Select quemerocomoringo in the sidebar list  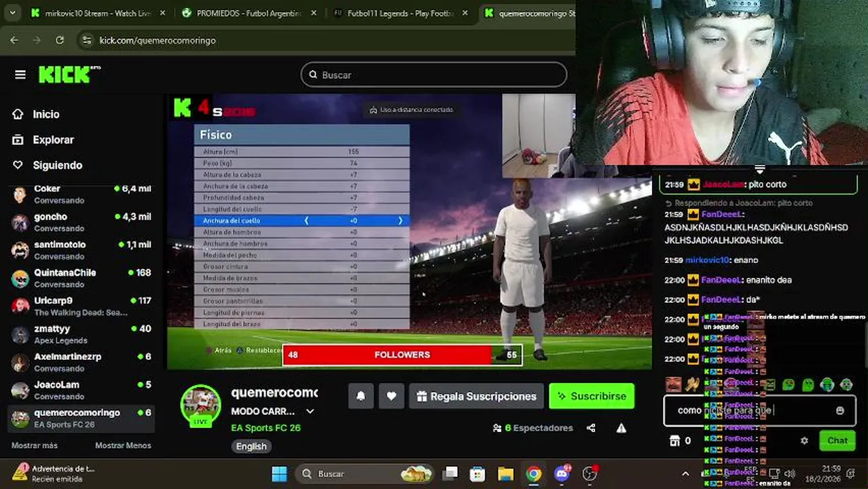point(82,418)
